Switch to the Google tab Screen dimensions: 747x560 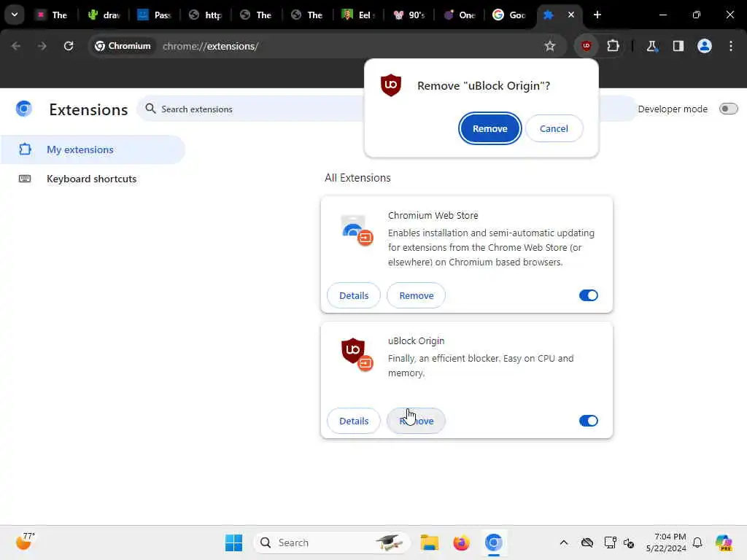tap(509, 15)
